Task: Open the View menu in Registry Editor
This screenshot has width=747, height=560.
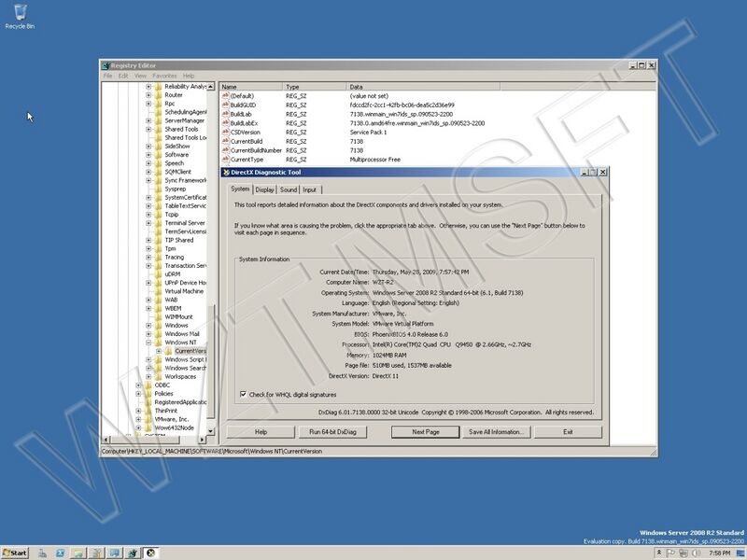Action: point(140,76)
